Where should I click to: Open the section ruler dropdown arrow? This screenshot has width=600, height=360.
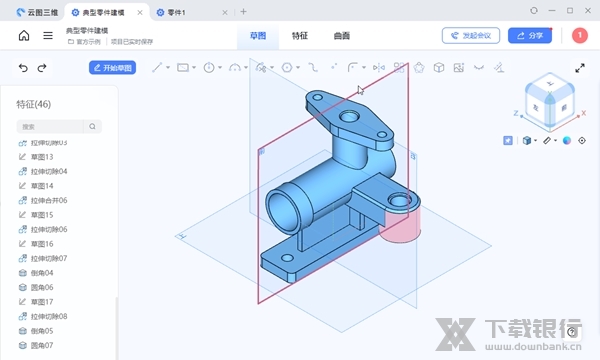coord(555,140)
